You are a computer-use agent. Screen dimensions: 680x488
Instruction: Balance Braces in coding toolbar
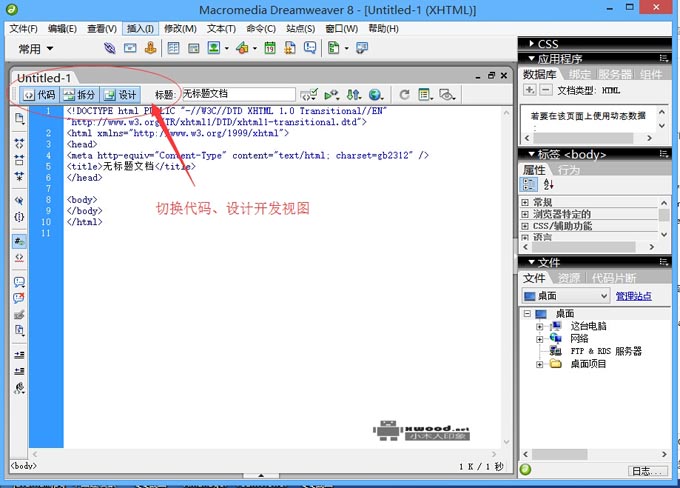coord(19,217)
